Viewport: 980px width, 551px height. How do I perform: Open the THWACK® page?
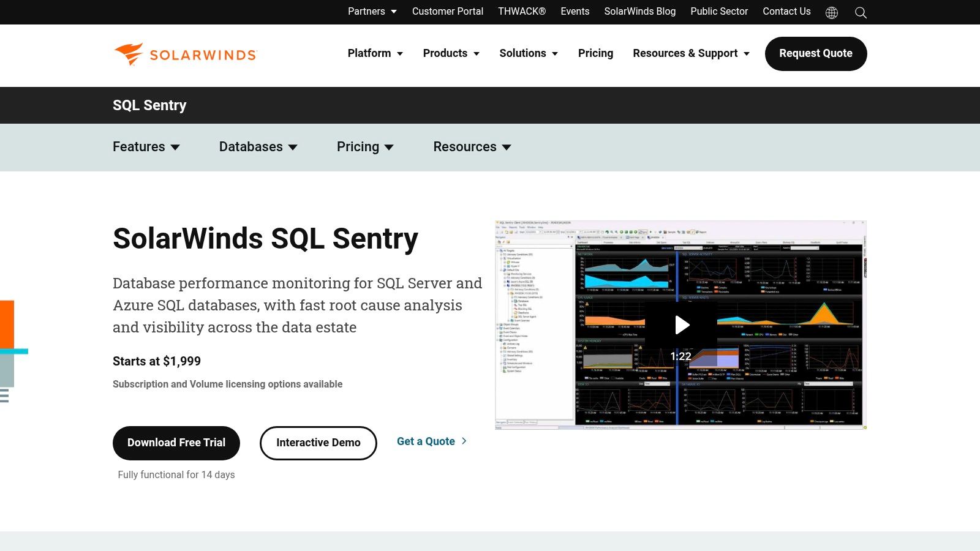pos(521,11)
